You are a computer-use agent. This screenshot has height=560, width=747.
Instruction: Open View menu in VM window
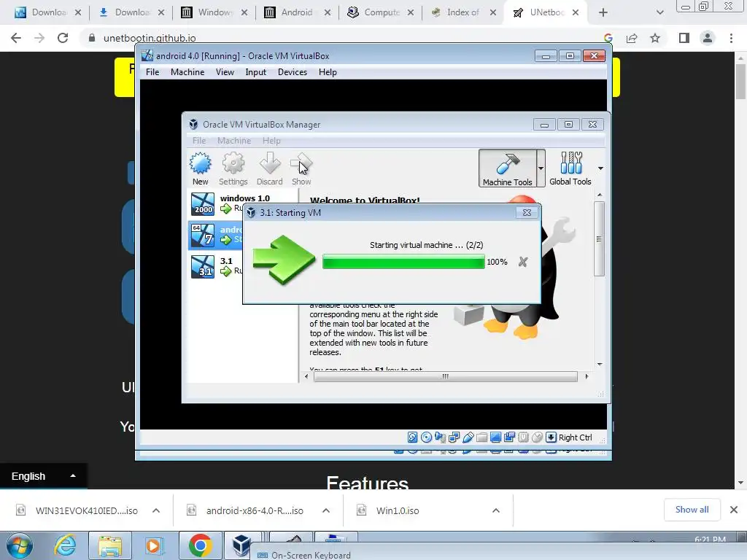coord(225,72)
